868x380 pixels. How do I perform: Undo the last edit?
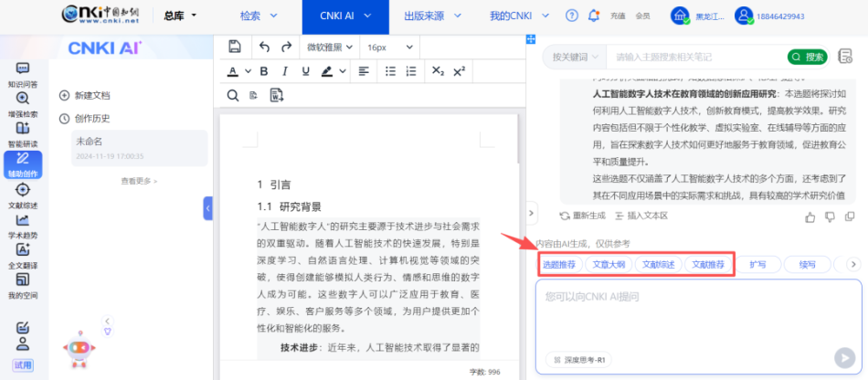(x=265, y=47)
